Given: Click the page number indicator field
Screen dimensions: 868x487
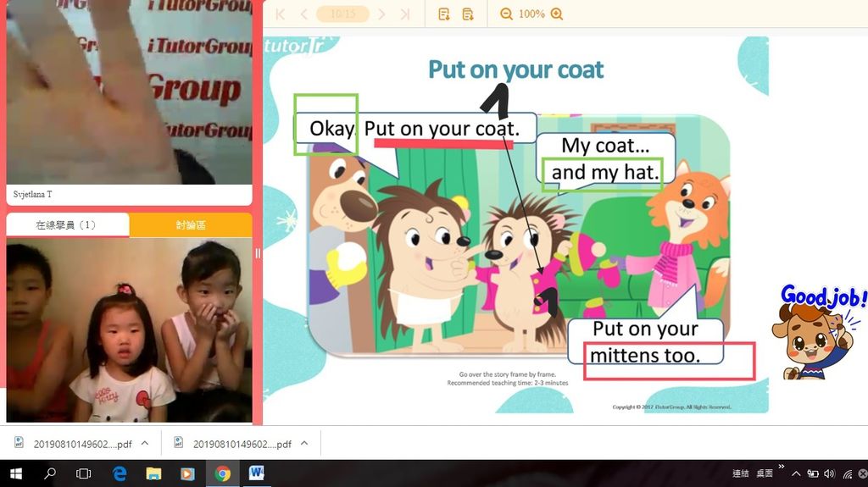Looking at the screenshot, I should (342, 14).
